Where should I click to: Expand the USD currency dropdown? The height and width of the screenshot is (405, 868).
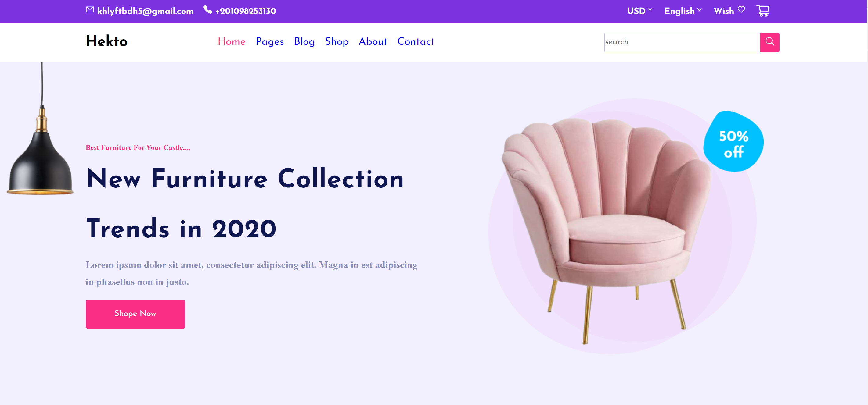(639, 11)
